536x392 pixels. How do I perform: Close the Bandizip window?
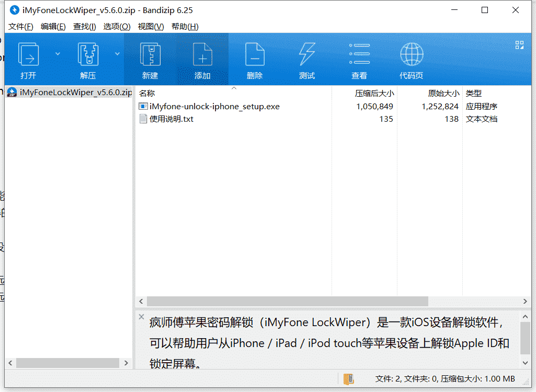click(516, 10)
